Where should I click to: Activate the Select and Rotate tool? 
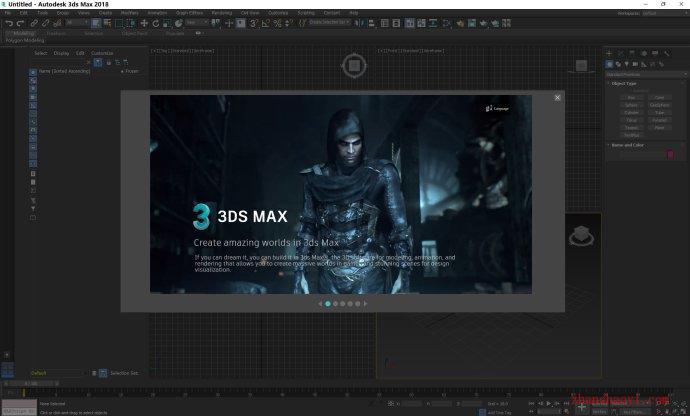tap(156, 23)
